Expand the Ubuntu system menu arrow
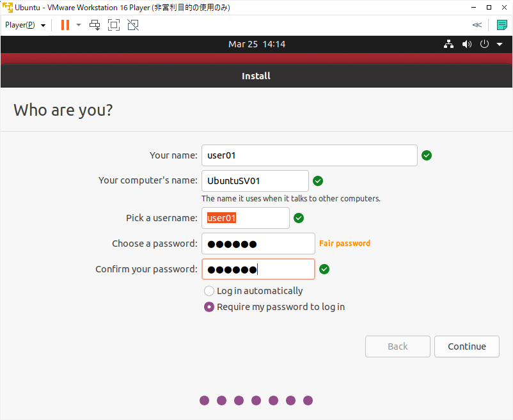The width and height of the screenshot is (513, 420). pos(500,44)
